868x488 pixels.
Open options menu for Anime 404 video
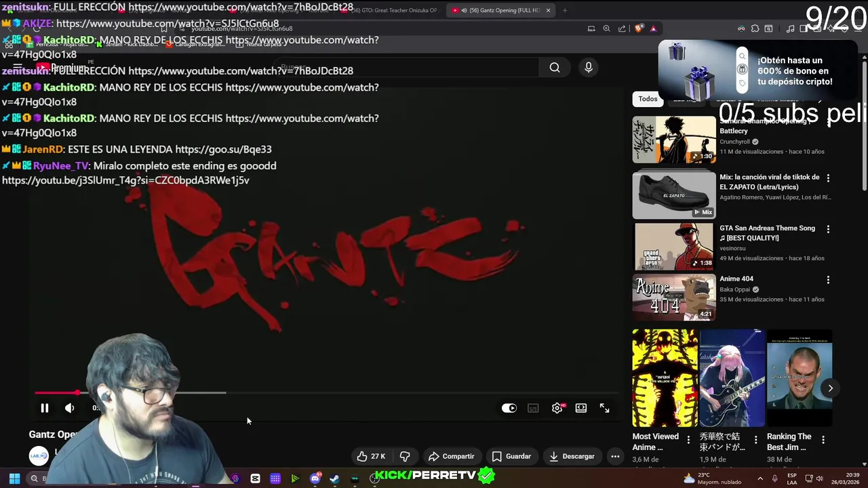(828, 280)
